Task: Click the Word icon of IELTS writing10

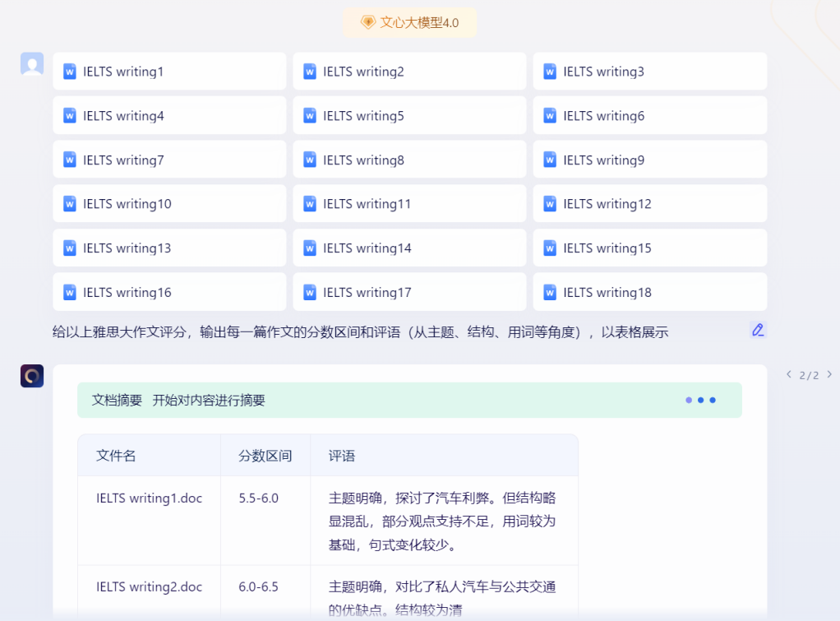Action: coord(70,204)
